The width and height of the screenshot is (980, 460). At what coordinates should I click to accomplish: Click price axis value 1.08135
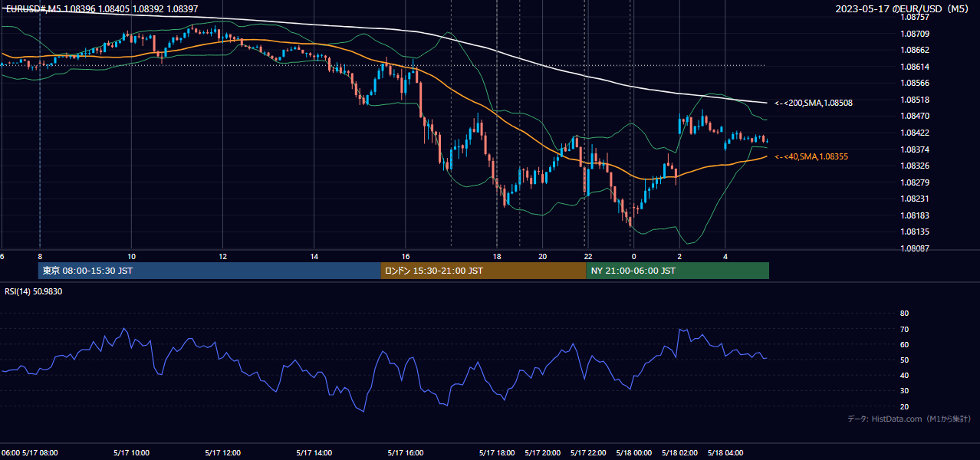tap(915, 232)
